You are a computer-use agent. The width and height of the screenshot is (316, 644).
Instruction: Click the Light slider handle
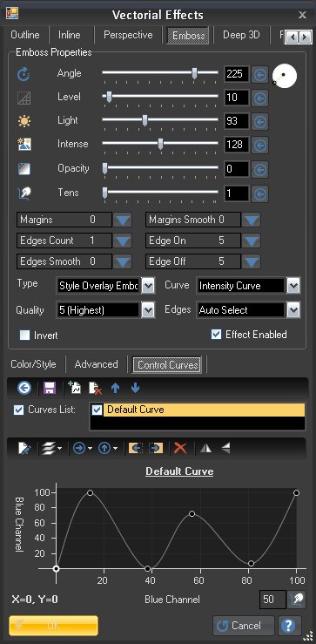(x=145, y=120)
